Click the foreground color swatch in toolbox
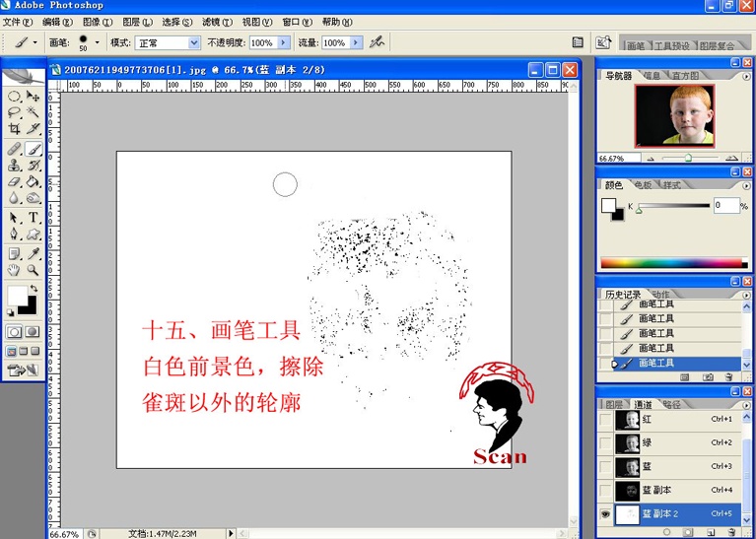 tap(17, 295)
